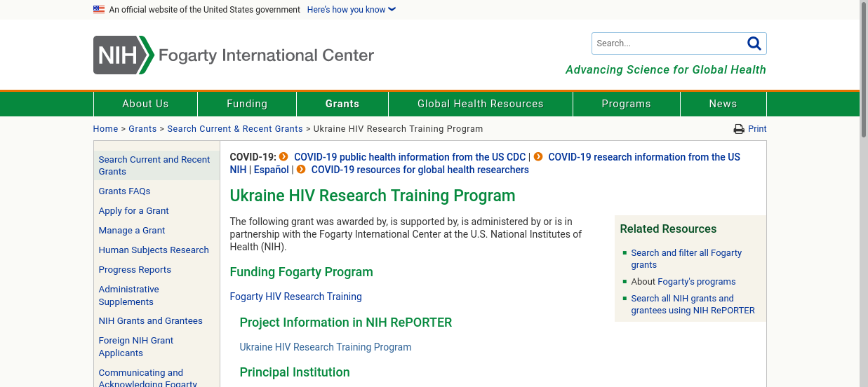This screenshot has width=868, height=387.
Task: Click the search magnifier icon
Action: coord(754,43)
